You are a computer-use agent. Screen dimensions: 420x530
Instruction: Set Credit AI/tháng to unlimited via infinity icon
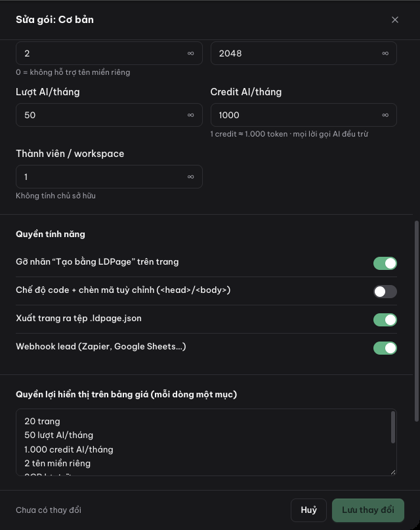click(385, 116)
